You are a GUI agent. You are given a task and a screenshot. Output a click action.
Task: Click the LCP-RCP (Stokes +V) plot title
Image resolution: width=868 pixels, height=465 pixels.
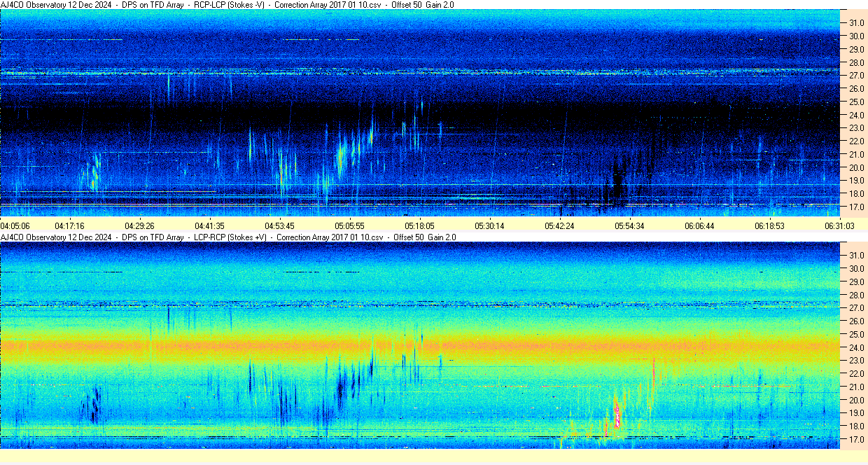(228, 237)
